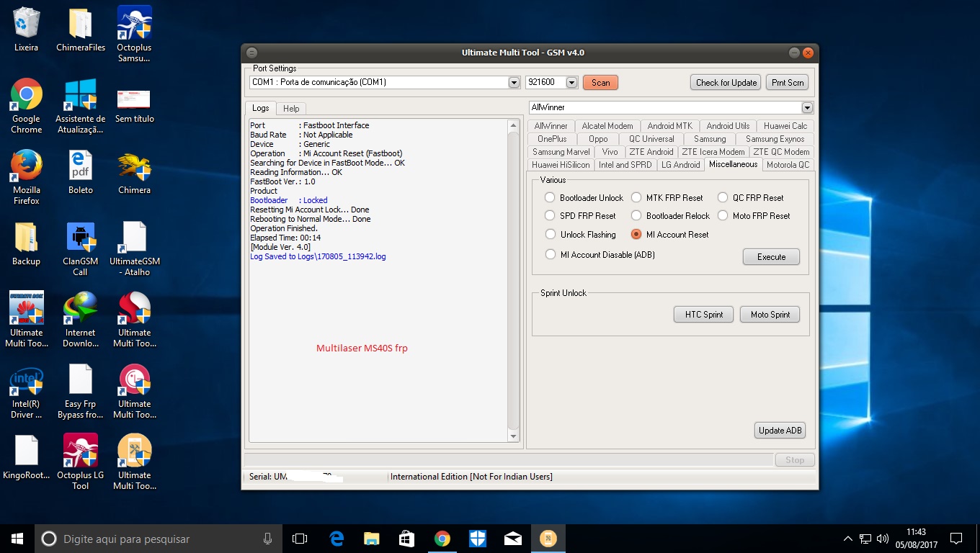The image size is (980, 553).
Task: Open Task View in the taskbar
Action: (x=300, y=539)
